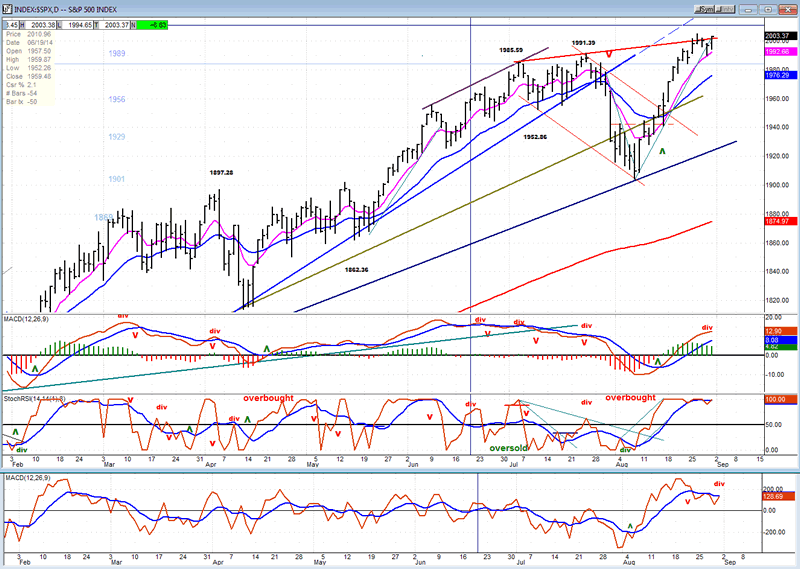Click the chart window icon in title bar
The width and height of the screenshot is (800, 569).
[8, 7]
